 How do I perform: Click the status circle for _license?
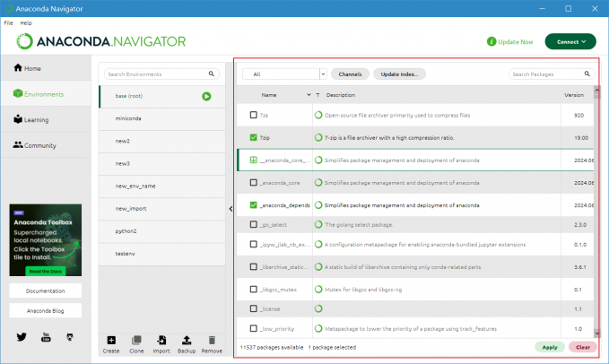(x=318, y=308)
